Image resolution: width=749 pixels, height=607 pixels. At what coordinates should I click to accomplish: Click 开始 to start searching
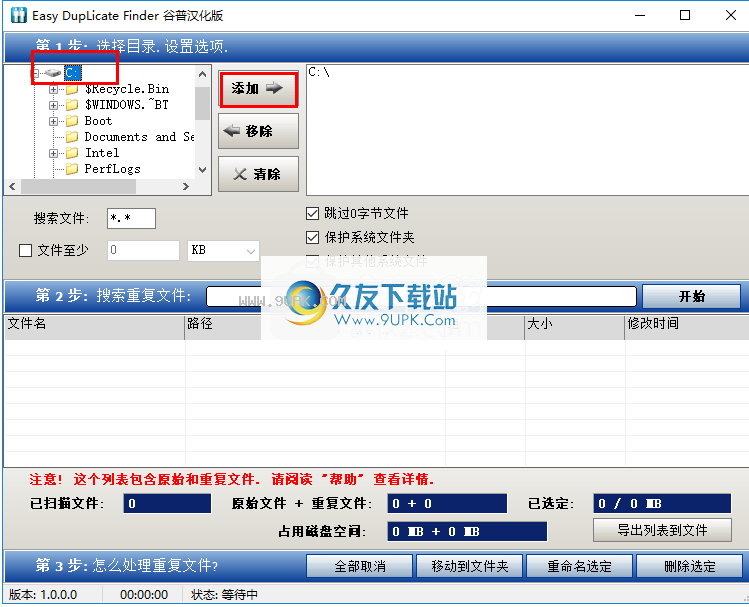point(692,297)
